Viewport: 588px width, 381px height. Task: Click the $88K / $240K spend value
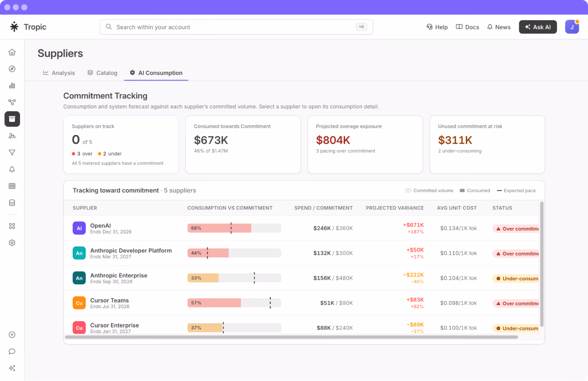(x=335, y=328)
